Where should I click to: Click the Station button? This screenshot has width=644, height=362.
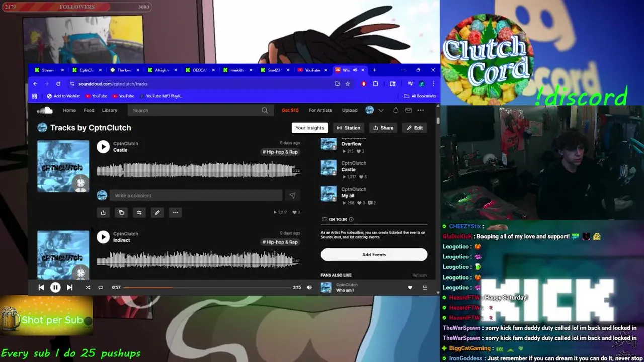[349, 128]
